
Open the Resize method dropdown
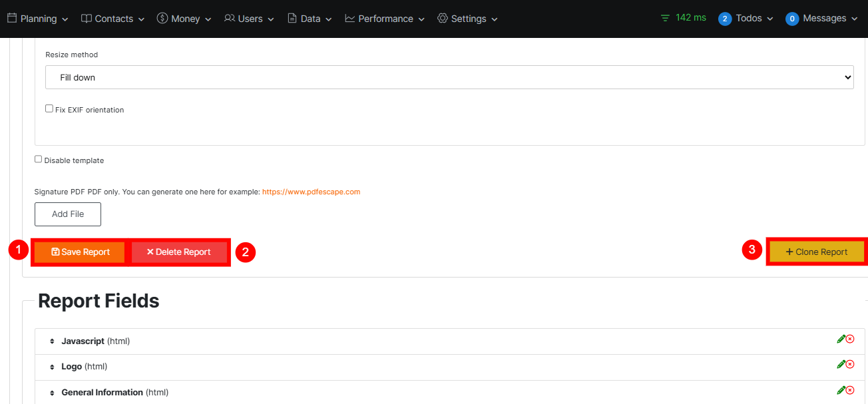449,77
